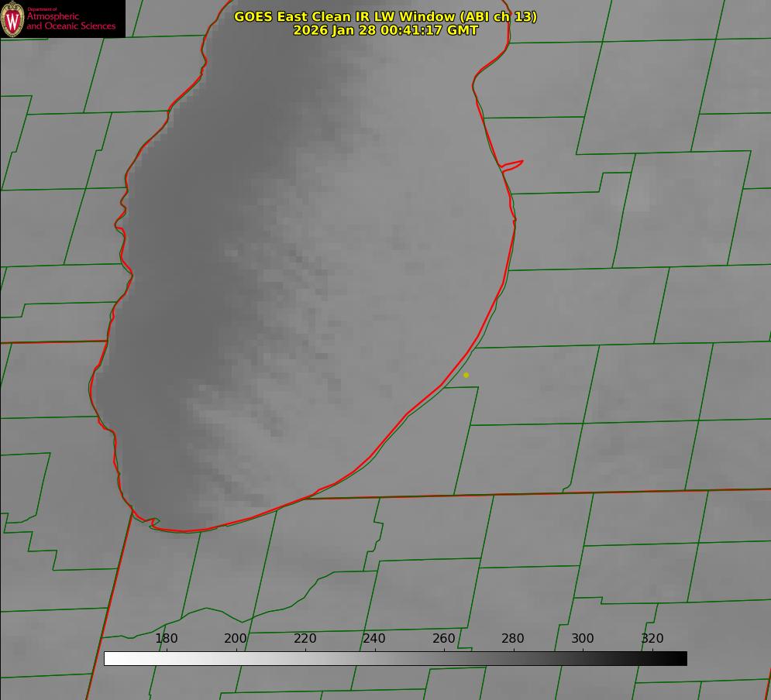Click the small red peninsula outline on the eastern shore

point(513,164)
